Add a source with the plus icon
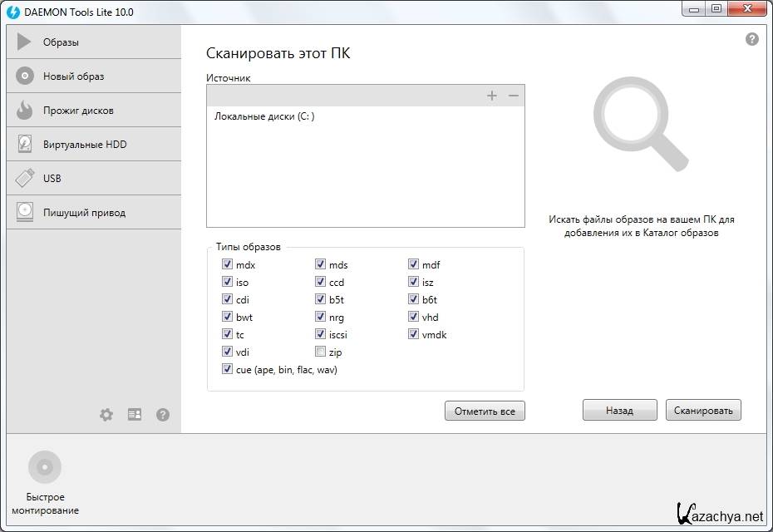The image size is (773, 532). point(492,96)
